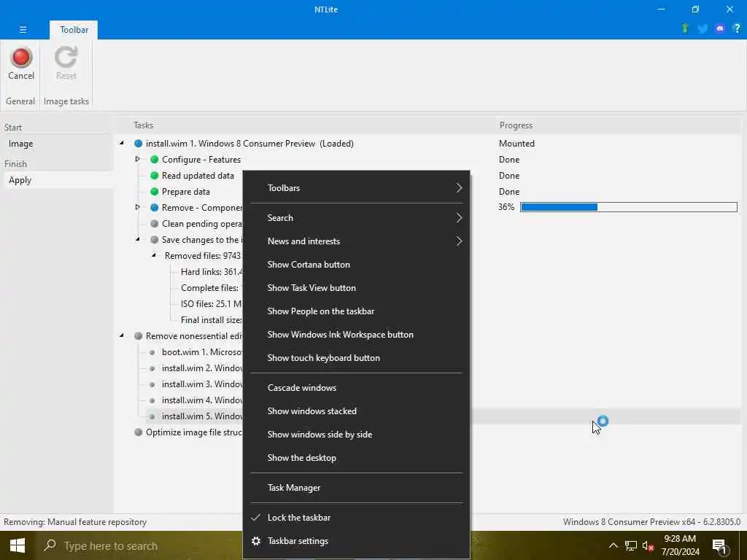The width and height of the screenshot is (747, 560).
Task: Open the Toolbars submenu
Action: click(356, 188)
